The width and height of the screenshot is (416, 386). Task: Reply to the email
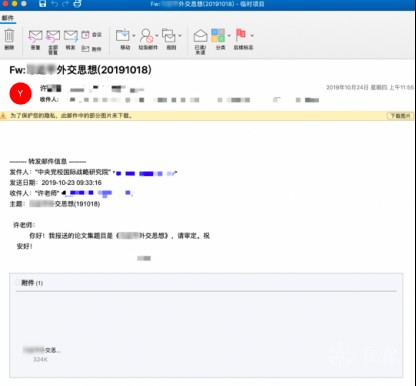pyautogui.click(x=35, y=36)
